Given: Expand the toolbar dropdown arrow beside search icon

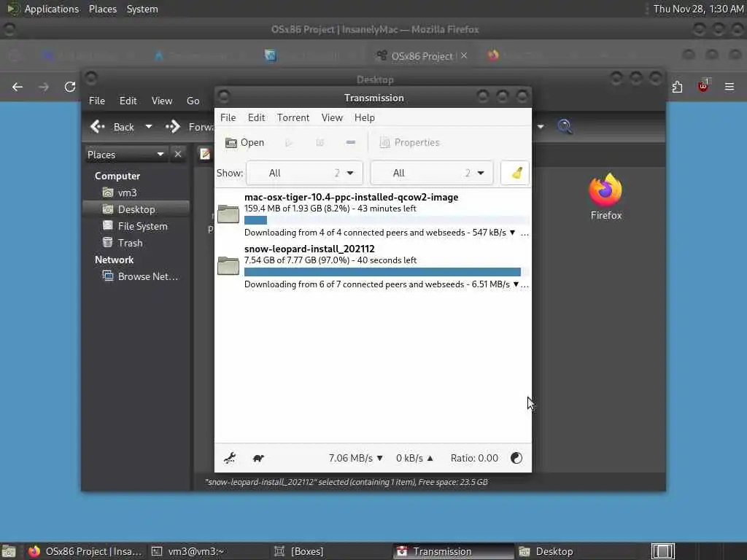Looking at the screenshot, I should pos(541,127).
